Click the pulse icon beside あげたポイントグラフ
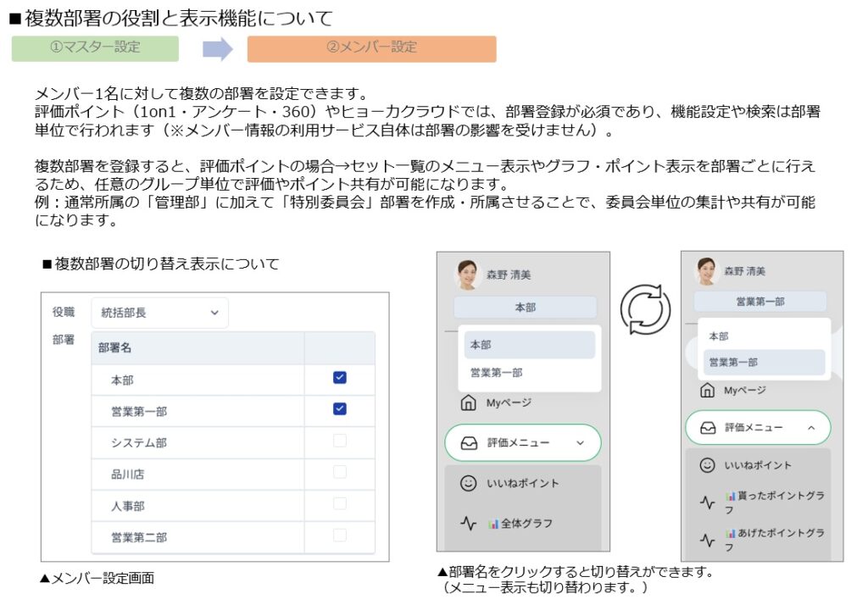The image size is (868, 605). (707, 540)
